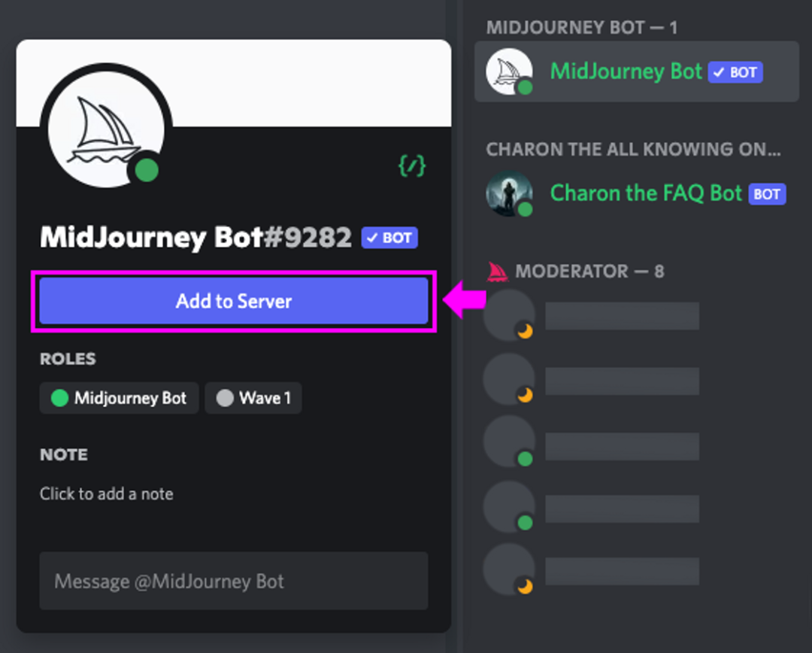Expand the truncated CHARON THE ALL KNOWING section

click(634, 149)
